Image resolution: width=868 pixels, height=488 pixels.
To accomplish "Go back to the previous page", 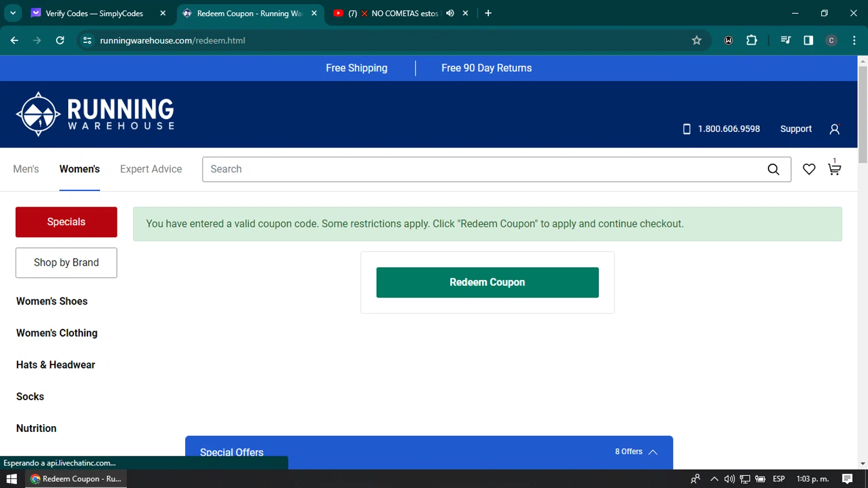I will tap(14, 41).
